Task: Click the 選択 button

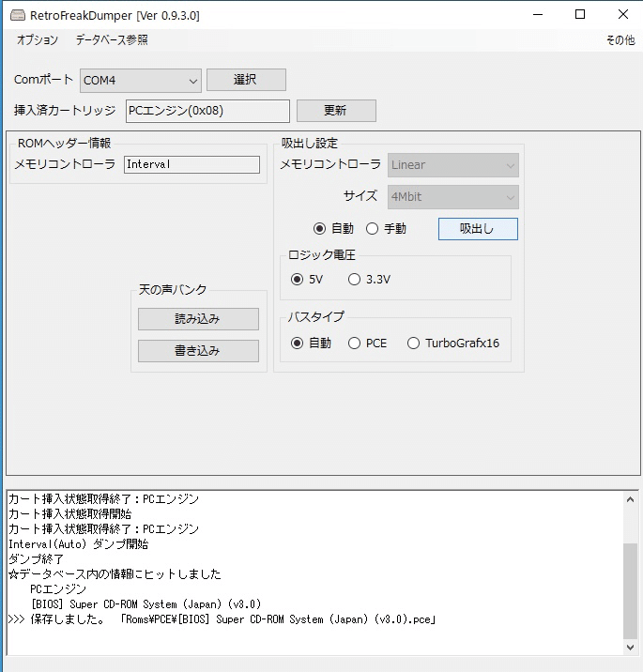Action: pyautogui.click(x=246, y=80)
